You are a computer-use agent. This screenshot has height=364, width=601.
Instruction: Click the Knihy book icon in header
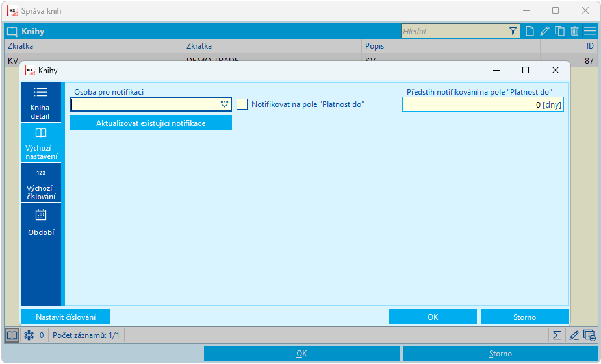click(x=12, y=31)
